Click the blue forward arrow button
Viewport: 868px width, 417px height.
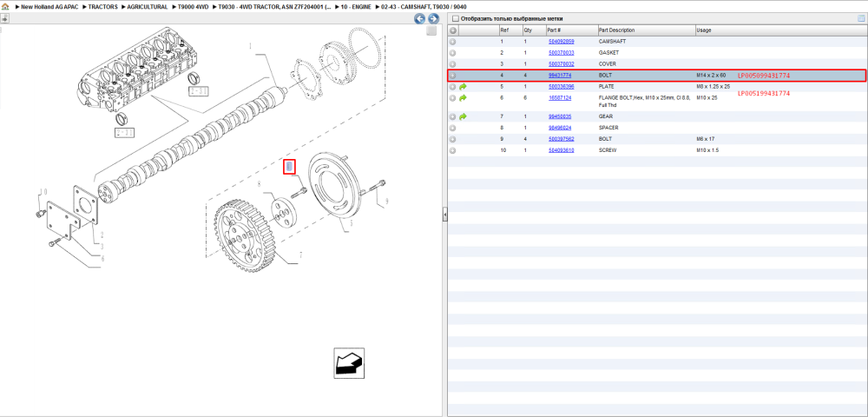coord(434,19)
